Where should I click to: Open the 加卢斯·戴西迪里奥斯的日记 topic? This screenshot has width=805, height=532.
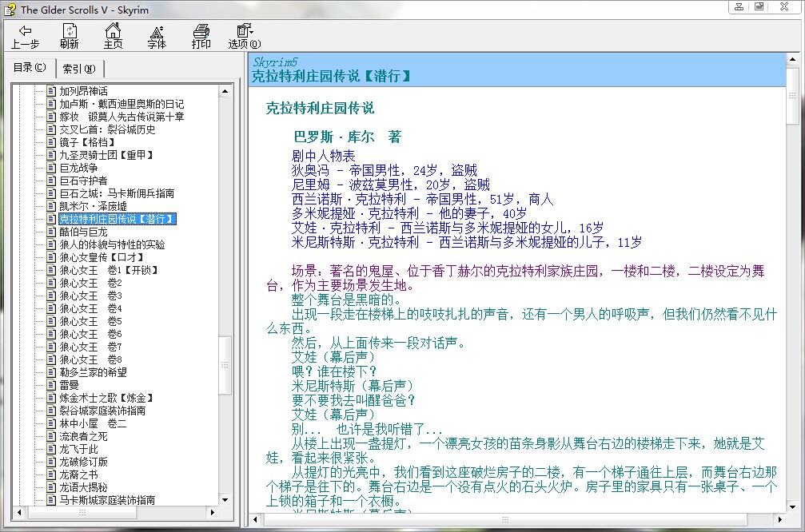pyautogui.click(x=121, y=104)
